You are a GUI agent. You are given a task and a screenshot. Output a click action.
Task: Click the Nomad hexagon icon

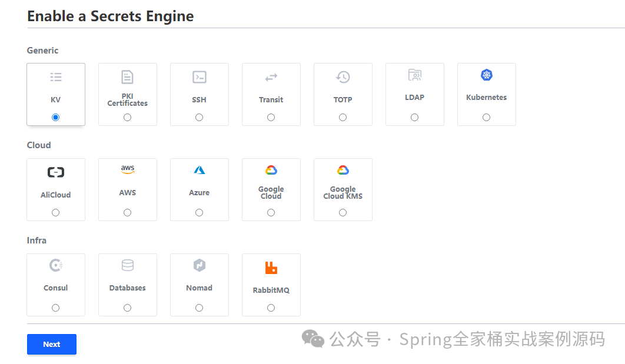coord(200,265)
